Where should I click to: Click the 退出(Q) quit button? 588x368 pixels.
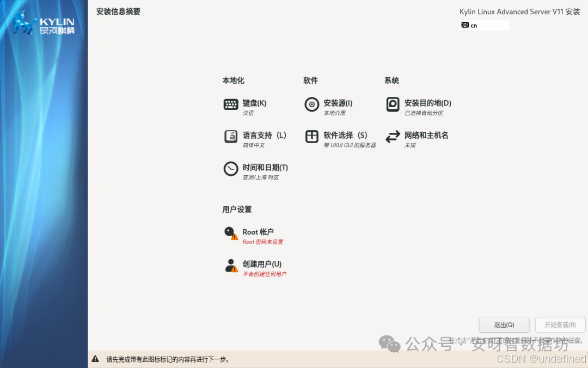[x=504, y=325]
